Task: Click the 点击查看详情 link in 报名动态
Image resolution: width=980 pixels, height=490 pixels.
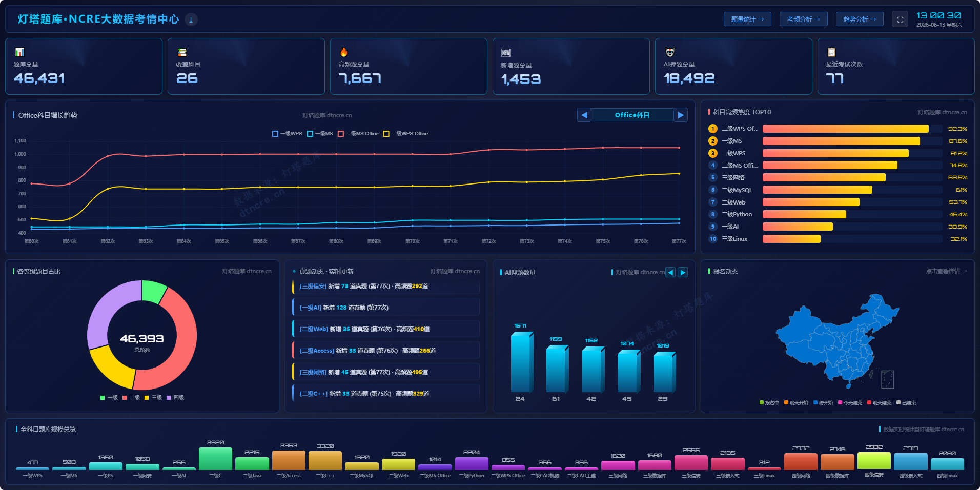Action: [x=946, y=271]
